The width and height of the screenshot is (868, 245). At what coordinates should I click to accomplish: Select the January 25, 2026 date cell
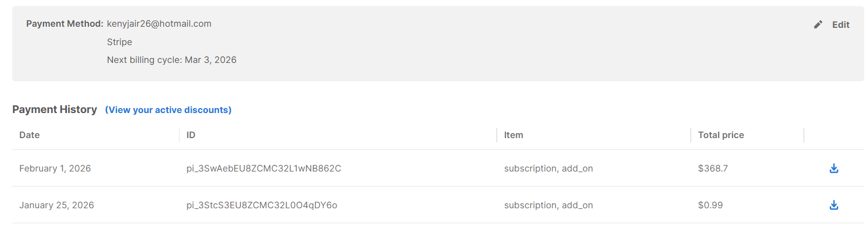(56, 205)
